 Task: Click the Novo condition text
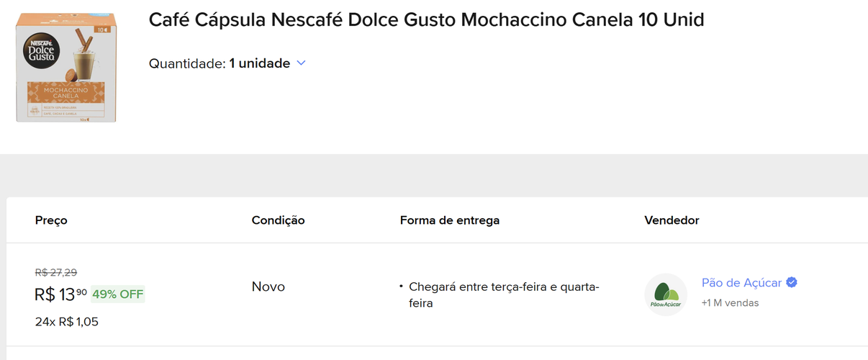pos(268,287)
